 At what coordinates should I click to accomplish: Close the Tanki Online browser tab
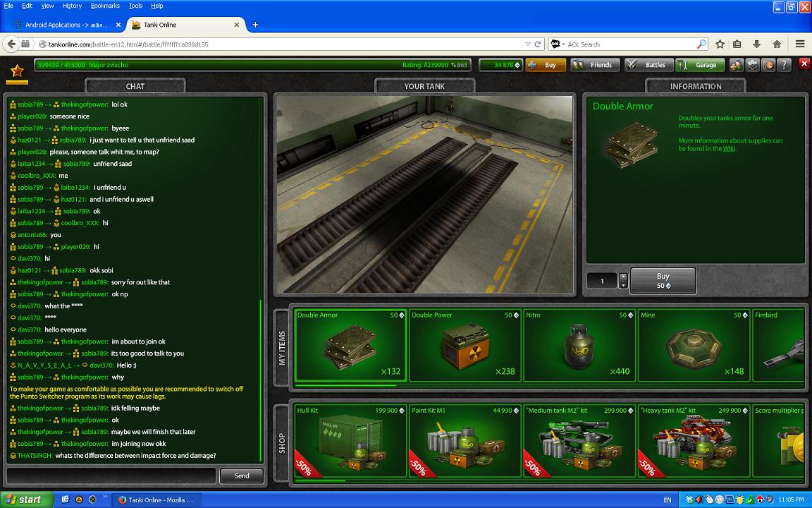pyautogui.click(x=237, y=25)
